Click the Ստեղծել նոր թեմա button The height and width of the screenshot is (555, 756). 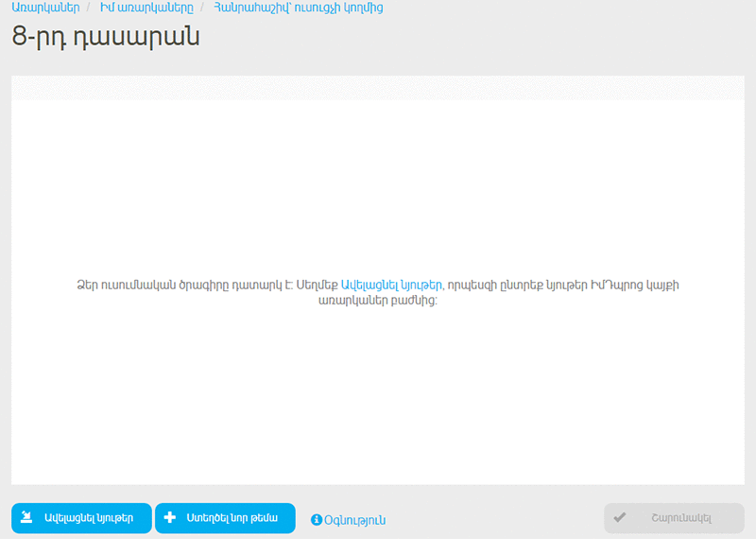point(225,518)
